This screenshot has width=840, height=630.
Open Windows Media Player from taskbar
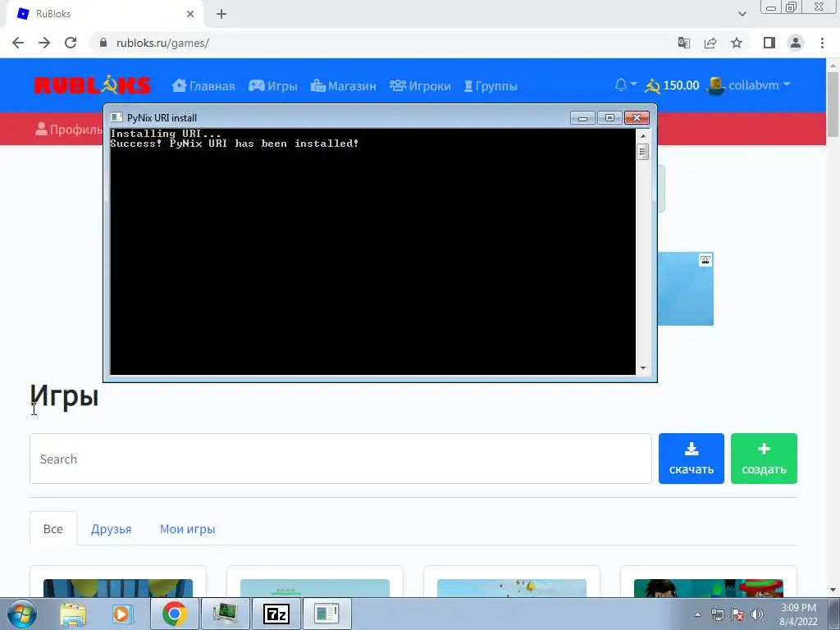click(x=122, y=614)
